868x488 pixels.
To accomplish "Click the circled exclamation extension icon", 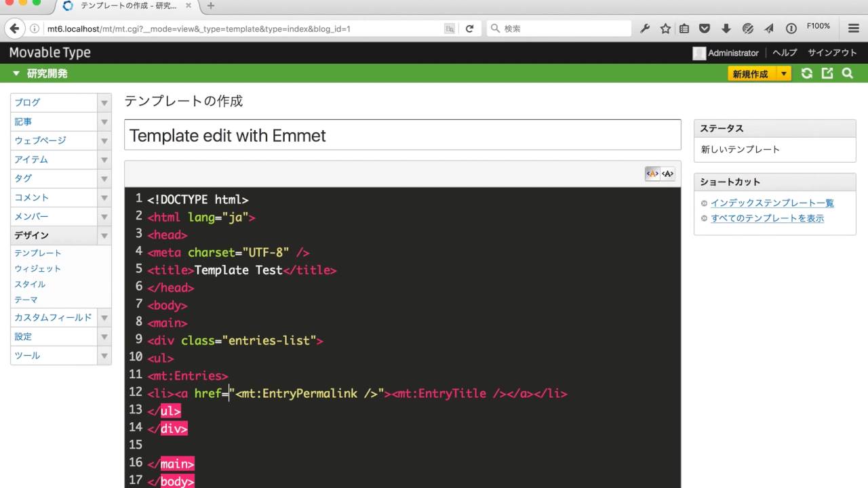I will [x=791, y=28].
